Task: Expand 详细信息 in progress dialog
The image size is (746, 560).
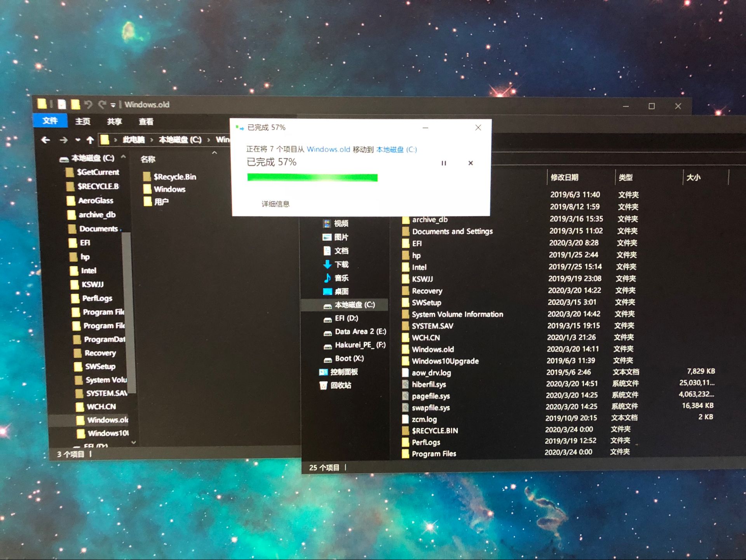Action: [x=275, y=204]
